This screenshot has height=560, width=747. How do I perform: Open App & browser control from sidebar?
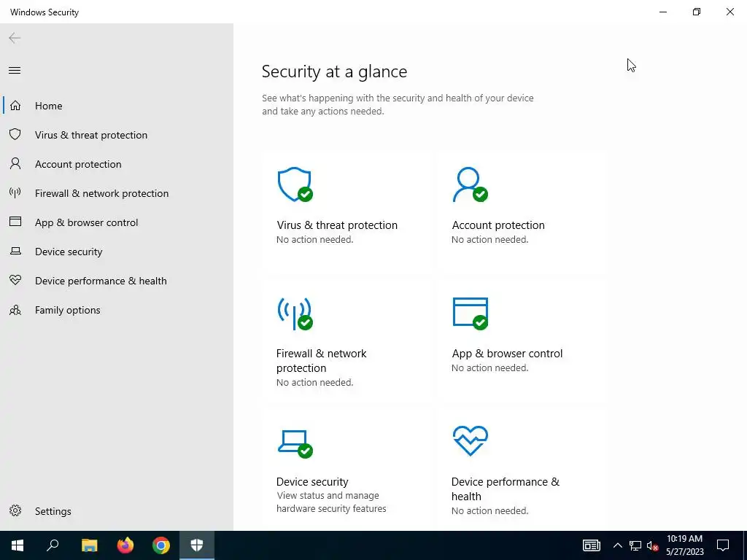click(86, 222)
